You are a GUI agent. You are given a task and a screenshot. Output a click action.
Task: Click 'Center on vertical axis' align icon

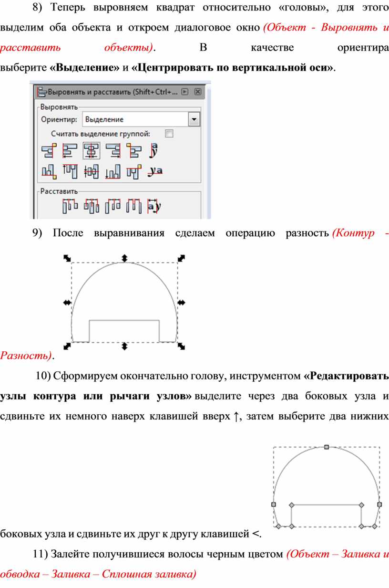coord(91,151)
